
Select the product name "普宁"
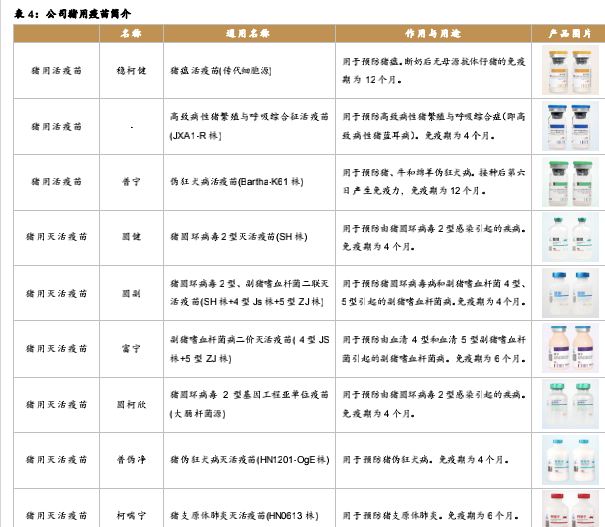tap(131, 182)
